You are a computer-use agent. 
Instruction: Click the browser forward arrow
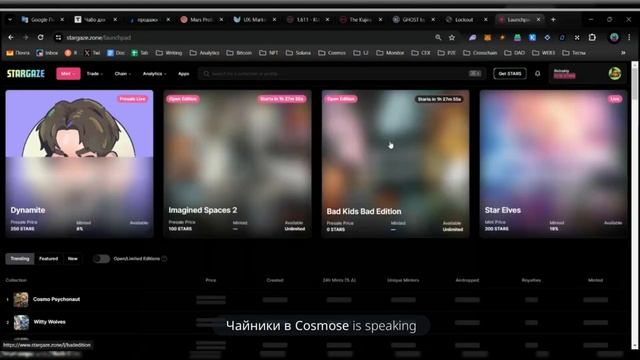[25, 37]
